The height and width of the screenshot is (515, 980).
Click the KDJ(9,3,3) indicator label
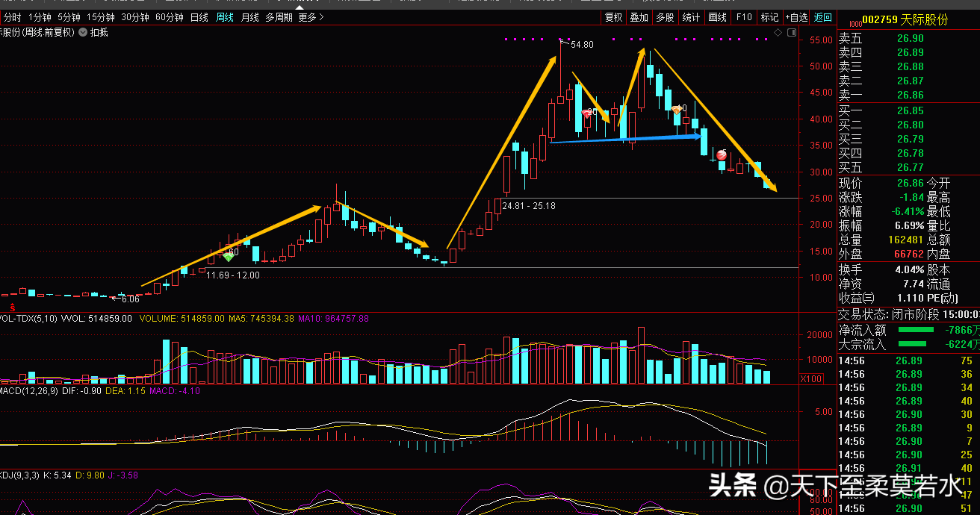21,475
